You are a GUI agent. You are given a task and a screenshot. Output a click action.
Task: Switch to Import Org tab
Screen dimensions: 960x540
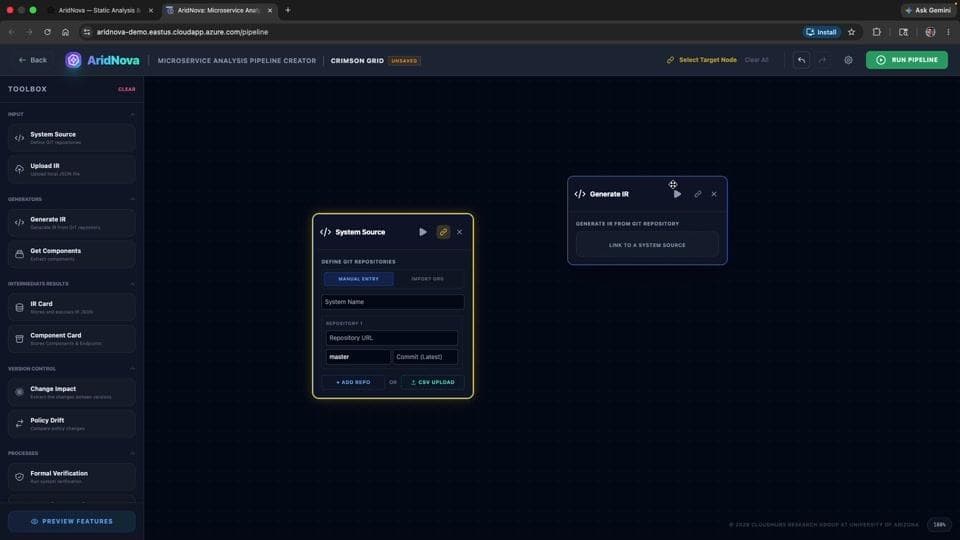coord(427,279)
